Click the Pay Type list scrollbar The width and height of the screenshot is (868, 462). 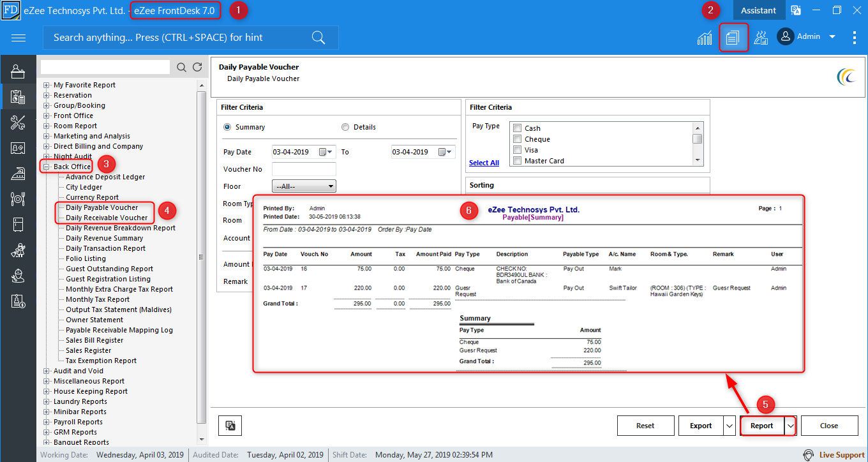coord(698,144)
